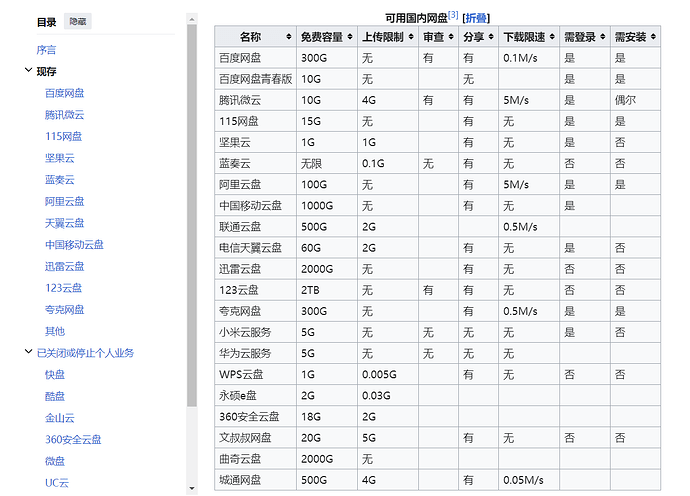Click the 目录 contents heading
690x496 pixels.
click(x=47, y=22)
